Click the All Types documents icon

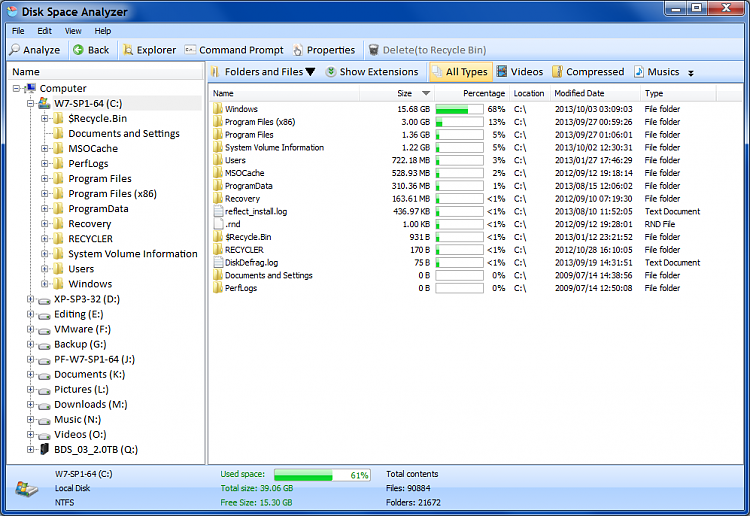[437, 72]
